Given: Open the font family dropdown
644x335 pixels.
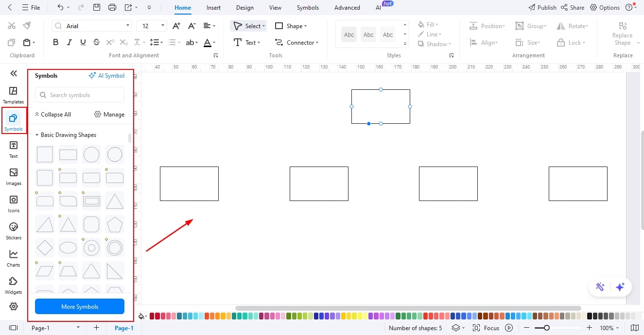Looking at the screenshot, I should pyautogui.click(x=91, y=25).
